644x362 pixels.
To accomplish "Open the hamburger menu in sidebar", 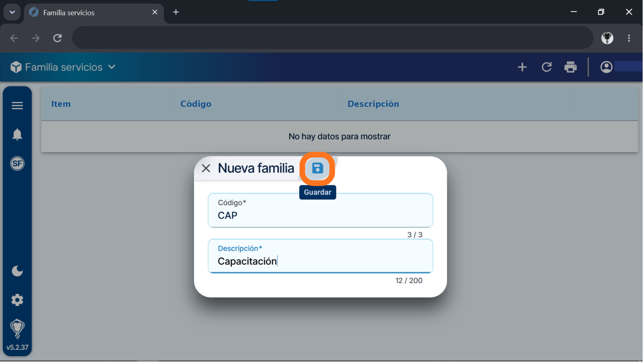I will click(x=17, y=105).
